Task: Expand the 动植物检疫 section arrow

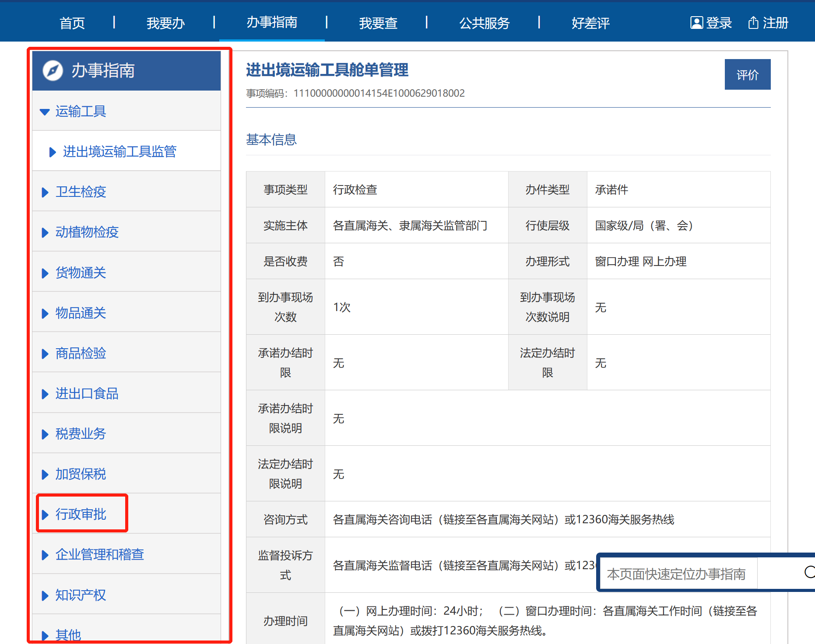Action: click(45, 233)
